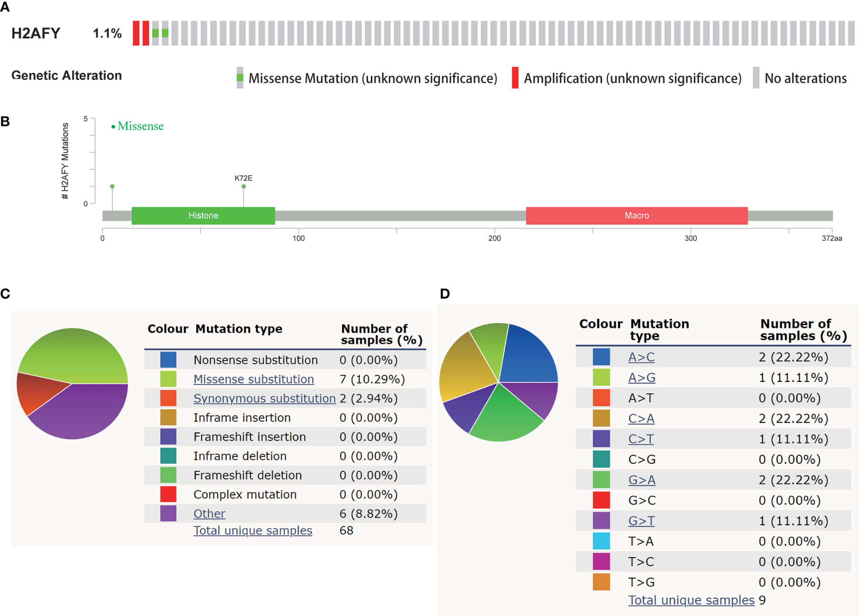Open Total unique samples link showing 9

[x=691, y=600]
